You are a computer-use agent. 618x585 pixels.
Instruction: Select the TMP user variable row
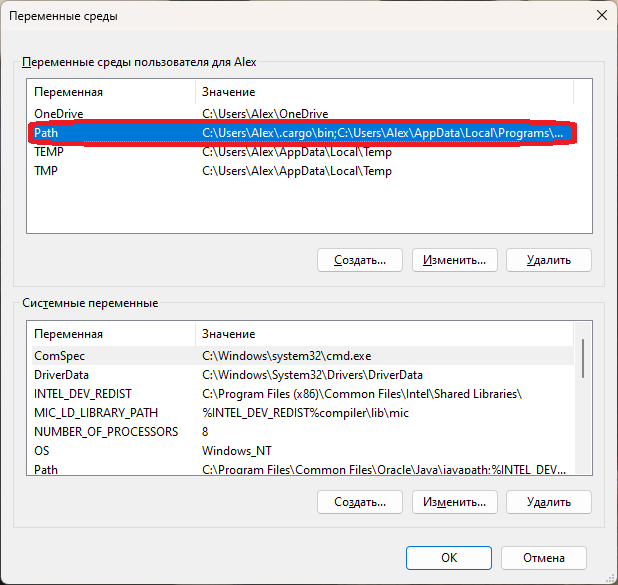tap(302, 171)
